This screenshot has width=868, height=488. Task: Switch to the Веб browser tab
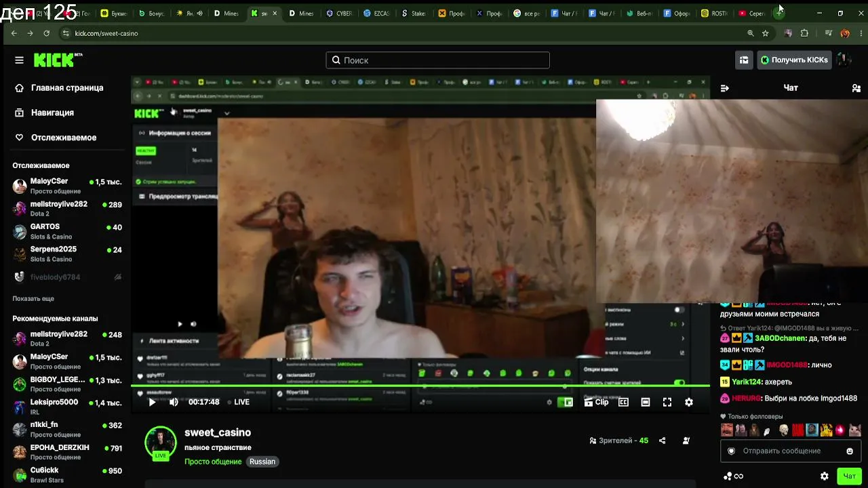click(639, 13)
